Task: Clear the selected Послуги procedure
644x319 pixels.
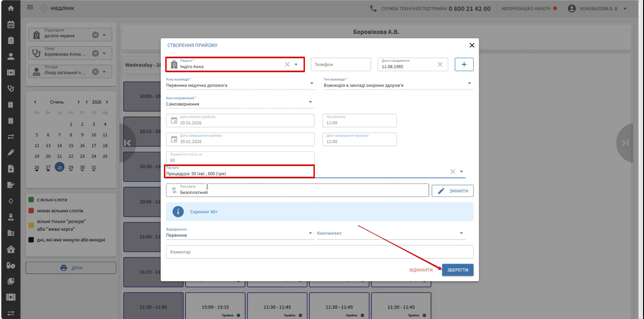Action: pos(452,172)
